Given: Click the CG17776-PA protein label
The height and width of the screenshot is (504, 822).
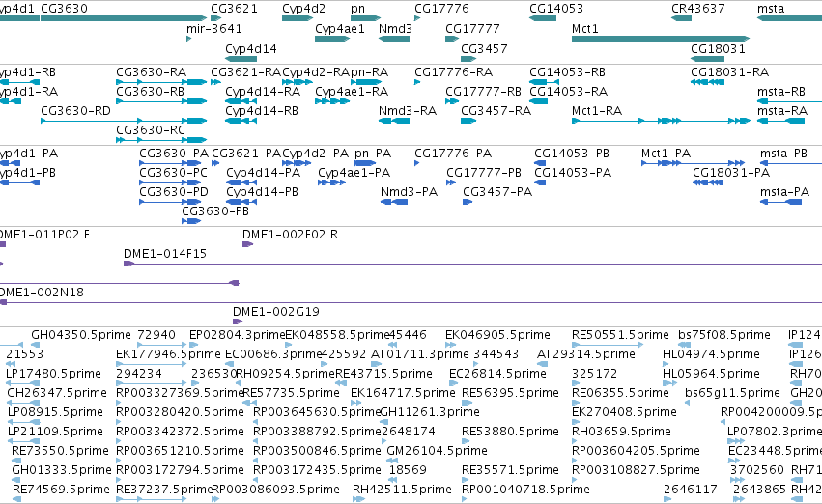Looking at the screenshot, I should [453, 153].
